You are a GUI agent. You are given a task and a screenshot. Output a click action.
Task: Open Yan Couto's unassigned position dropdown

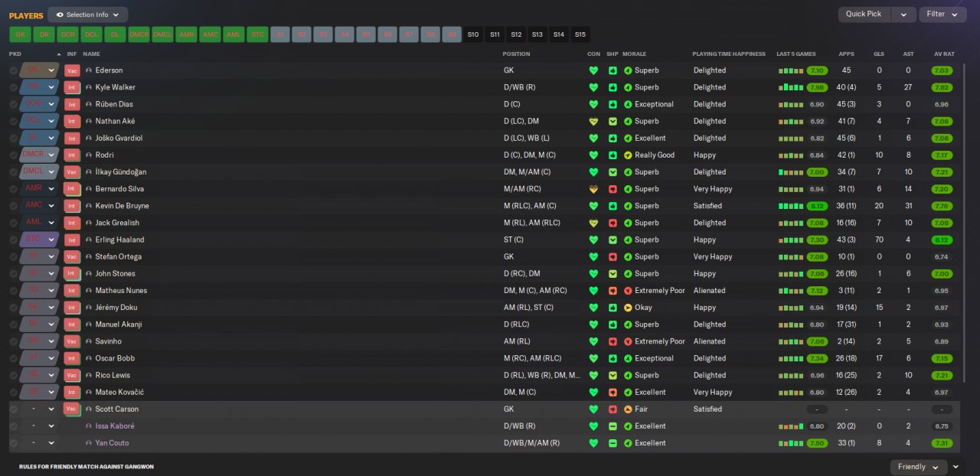[40, 443]
